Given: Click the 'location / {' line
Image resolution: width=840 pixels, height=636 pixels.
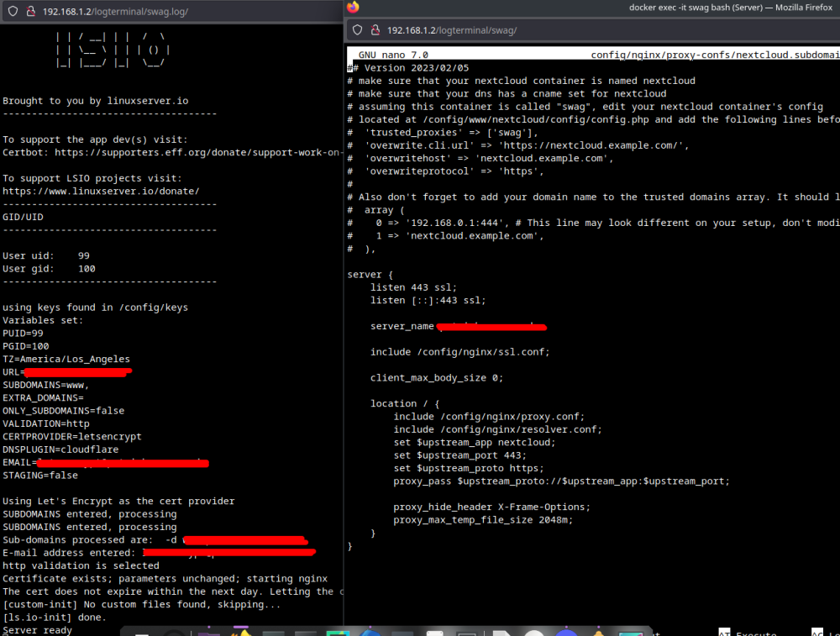Looking at the screenshot, I should click(405, 403).
